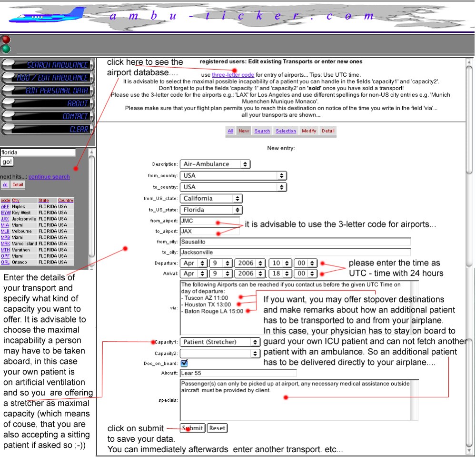Screen dimensions: 476x476
Task: Open to_US_state dropdown showing Florida
Action: click(212, 210)
